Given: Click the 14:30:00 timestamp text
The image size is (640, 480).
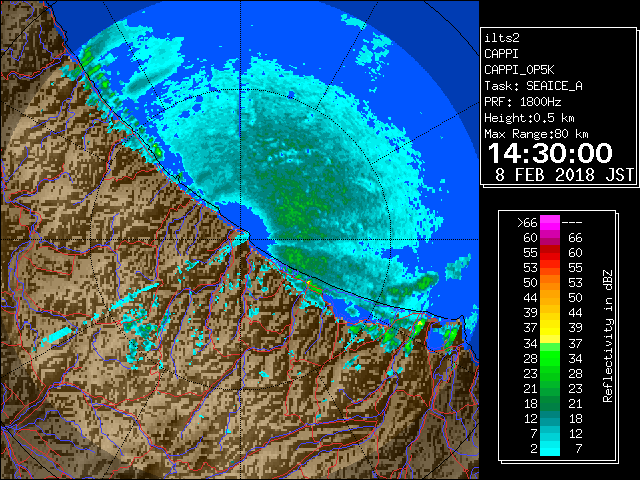Looking at the screenshot, I should [x=550, y=153].
